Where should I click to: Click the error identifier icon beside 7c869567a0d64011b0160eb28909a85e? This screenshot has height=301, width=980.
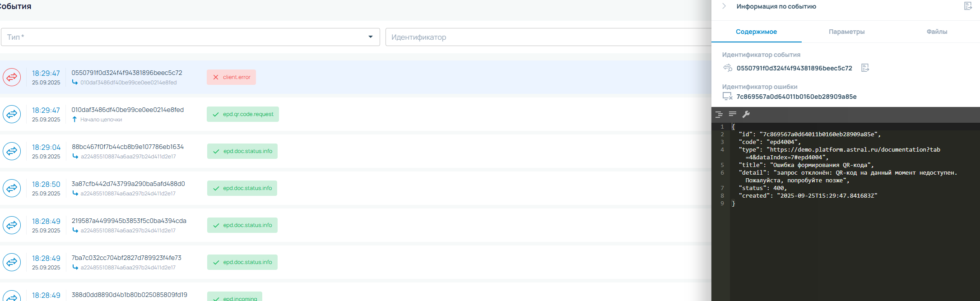pos(727,96)
